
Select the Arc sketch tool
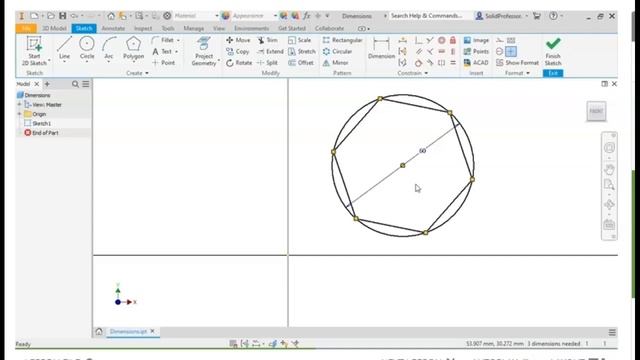(109, 48)
